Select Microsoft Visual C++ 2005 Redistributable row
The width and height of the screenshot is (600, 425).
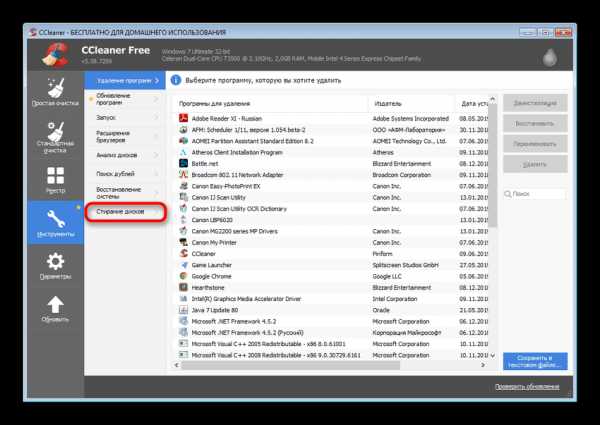(332, 344)
